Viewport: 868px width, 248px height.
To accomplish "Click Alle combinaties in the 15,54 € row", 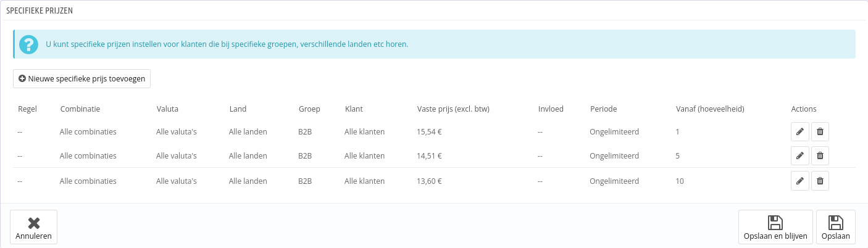I will (88, 131).
